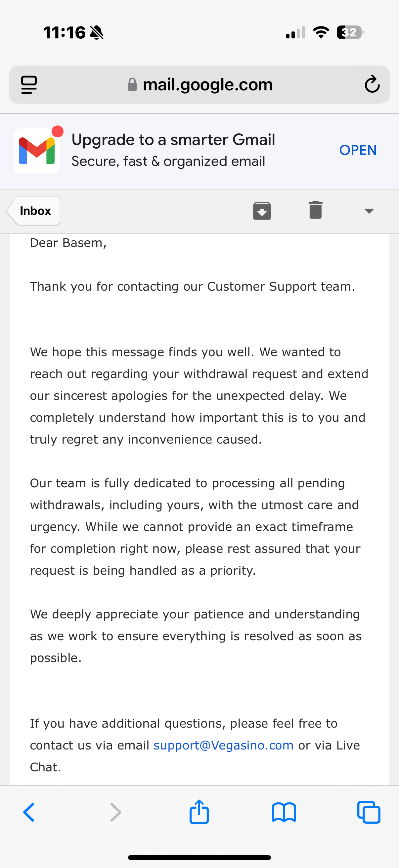Open support@Vegasino.com email link

pos(223,746)
